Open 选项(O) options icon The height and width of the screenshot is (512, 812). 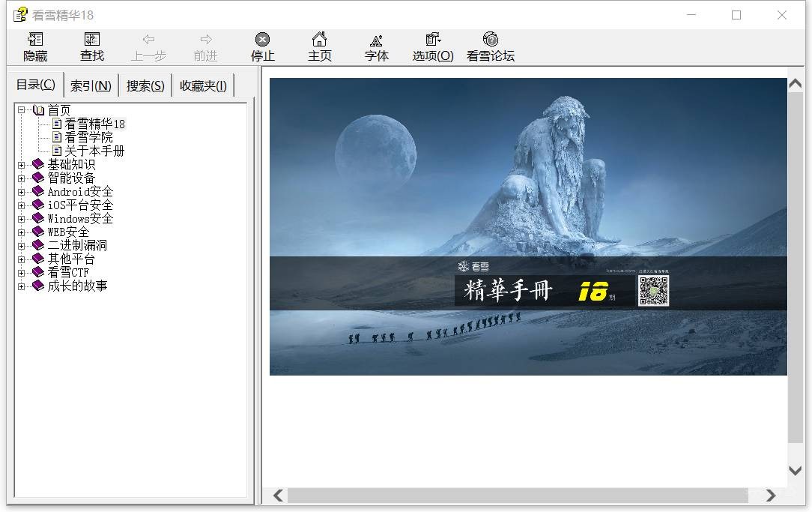click(433, 40)
